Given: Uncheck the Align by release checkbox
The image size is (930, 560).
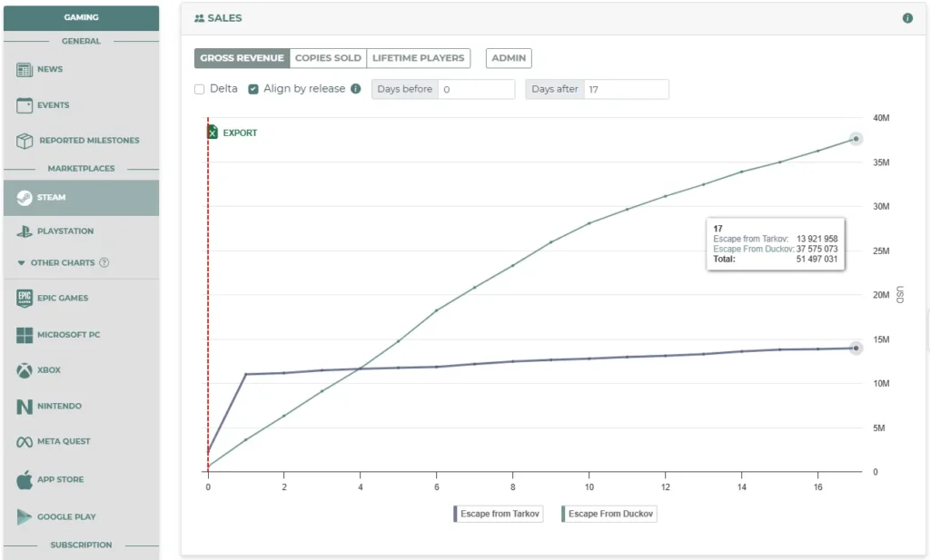Looking at the screenshot, I should [253, 89].
